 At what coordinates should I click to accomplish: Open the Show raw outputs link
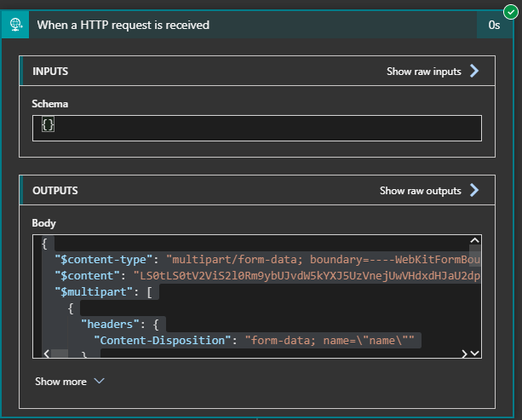coord(420,191)
